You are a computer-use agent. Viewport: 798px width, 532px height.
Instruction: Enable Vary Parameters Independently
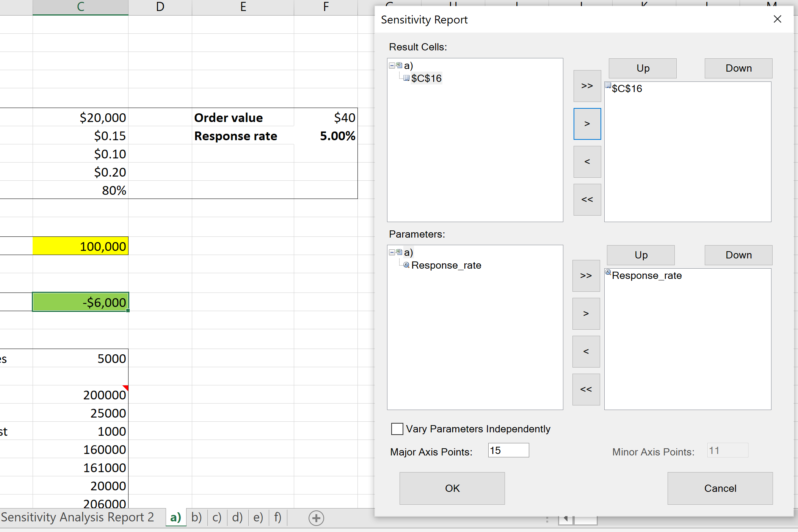pos(397,429)
